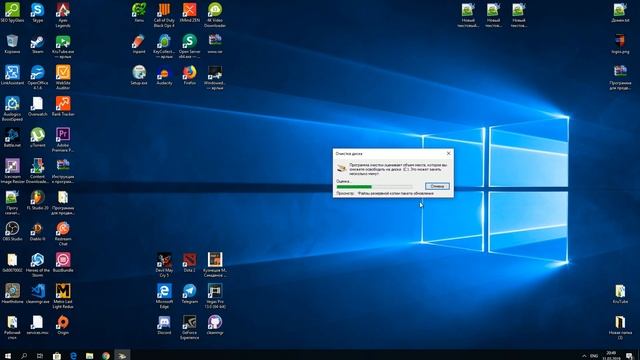
Task: Close the Очистка диска dialog
Action: tap(449, 153)
